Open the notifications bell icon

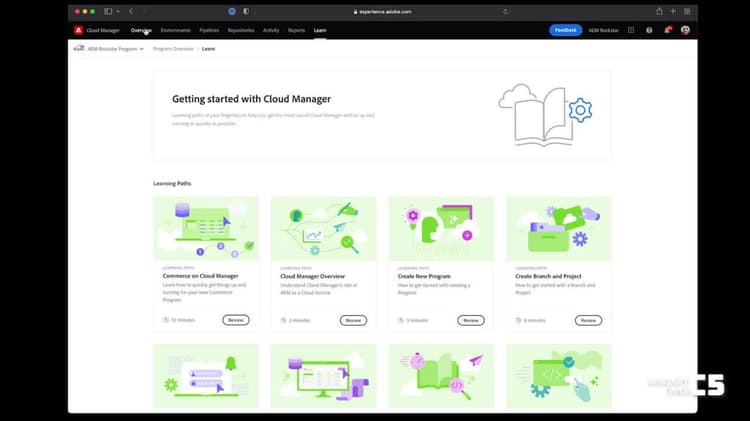tap(667, 30)
